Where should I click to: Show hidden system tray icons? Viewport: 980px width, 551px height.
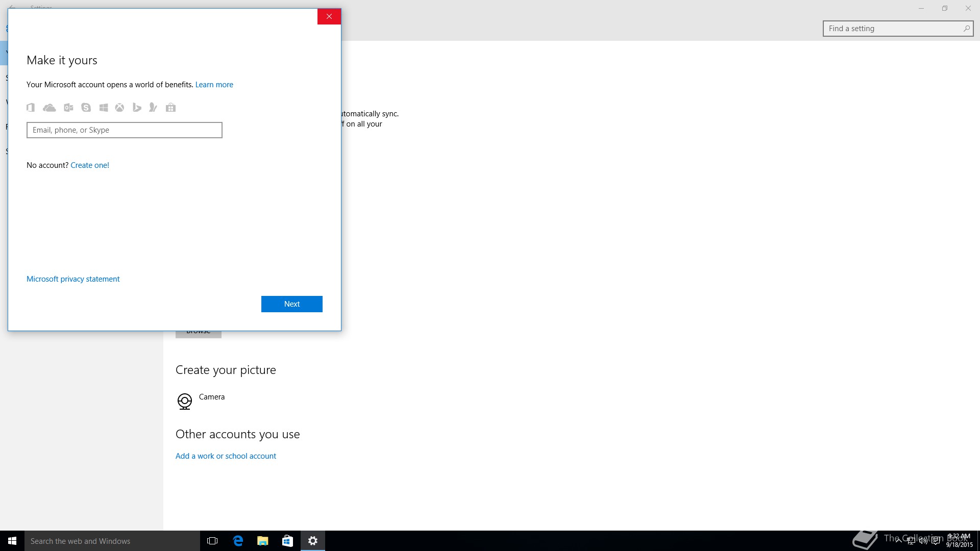click(x=898, y=541)
